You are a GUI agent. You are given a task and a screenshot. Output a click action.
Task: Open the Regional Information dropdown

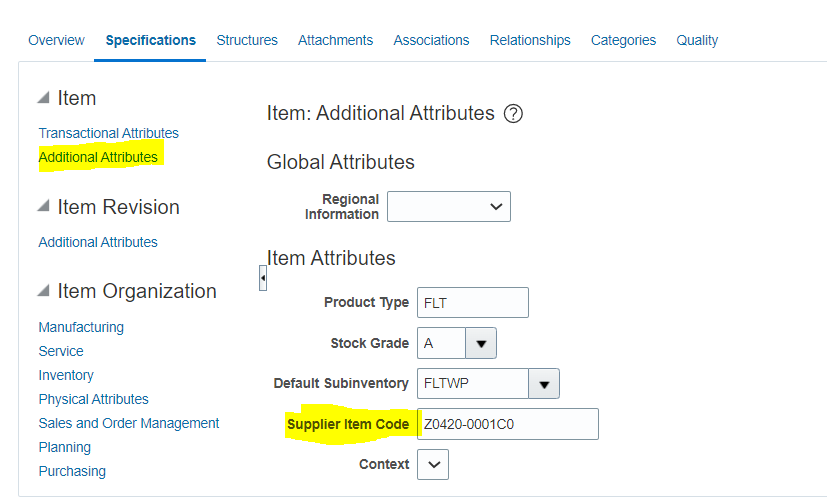tap(449, 207)
